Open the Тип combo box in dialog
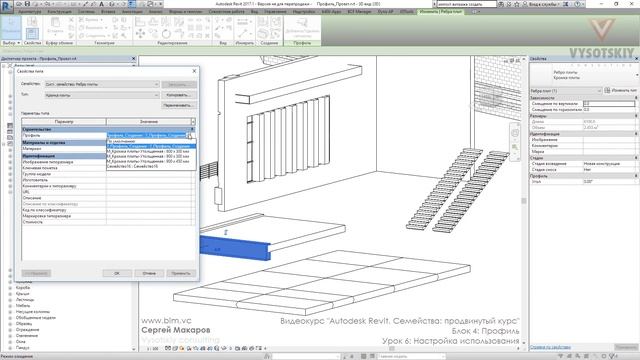The image size is (640, 360). 102,95
